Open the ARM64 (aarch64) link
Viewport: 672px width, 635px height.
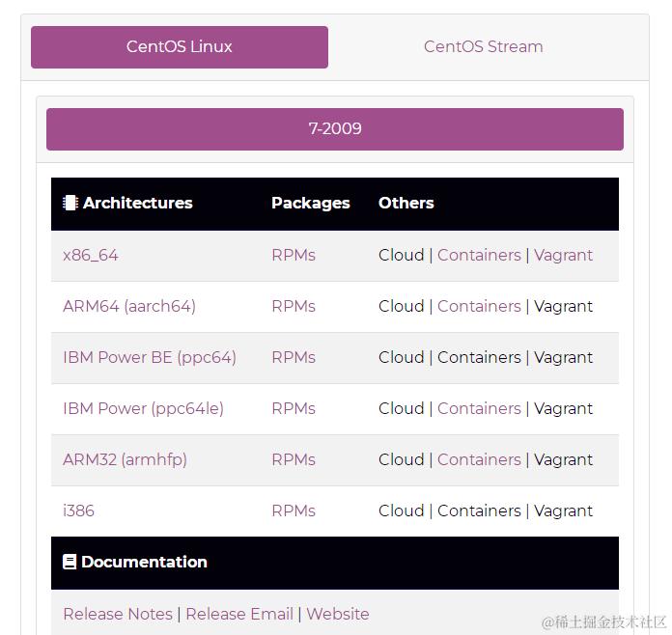(x=129, y=306)
